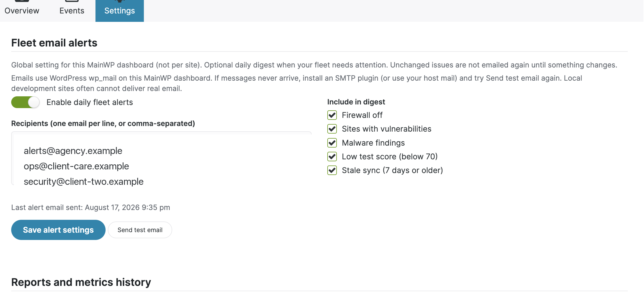The image size is (644, 294).
Task: Toggle the Enable daily fleet alerts switch
Action: pos(25,102)
